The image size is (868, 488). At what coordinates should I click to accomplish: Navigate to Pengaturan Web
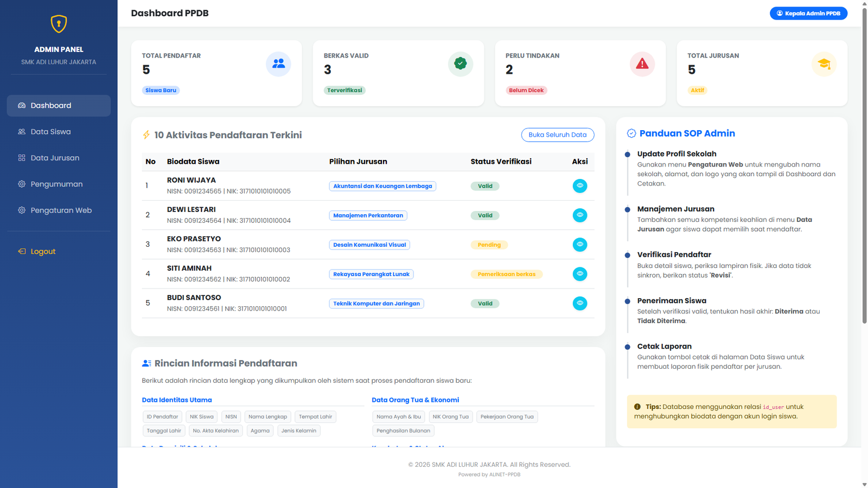pyautogui.click(x=61, y=210)
